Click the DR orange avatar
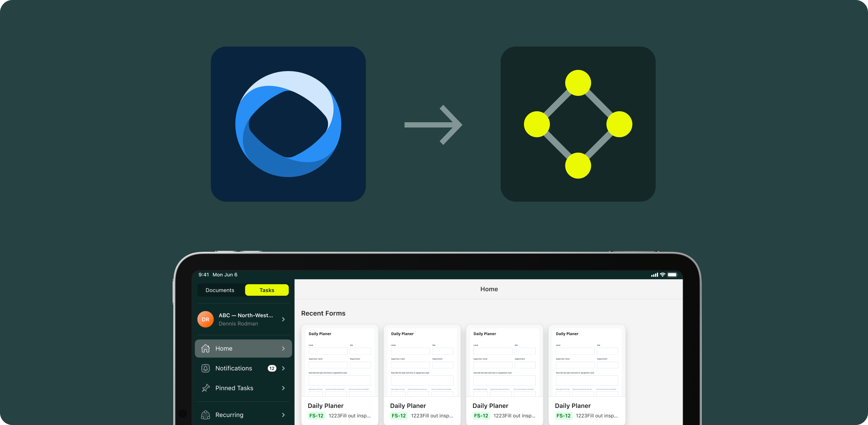Screen dimensions: 868x425 click(206, 319)
